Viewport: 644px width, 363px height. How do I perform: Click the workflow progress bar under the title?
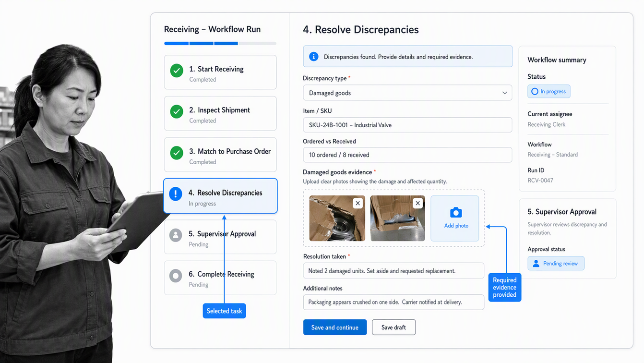point(220,43)
